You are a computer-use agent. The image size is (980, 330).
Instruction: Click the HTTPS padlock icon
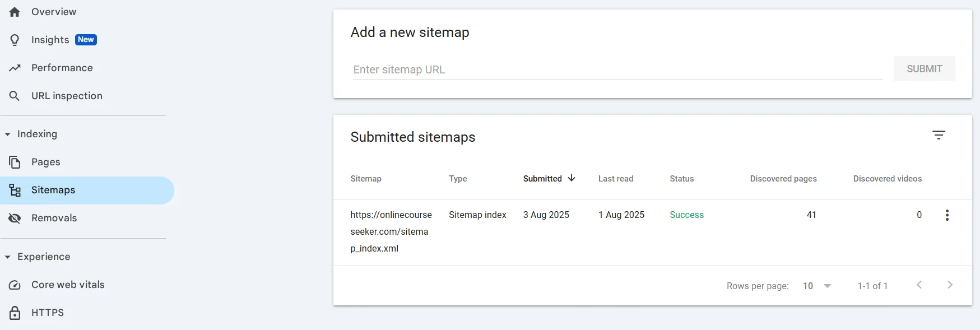coord(15,313)
